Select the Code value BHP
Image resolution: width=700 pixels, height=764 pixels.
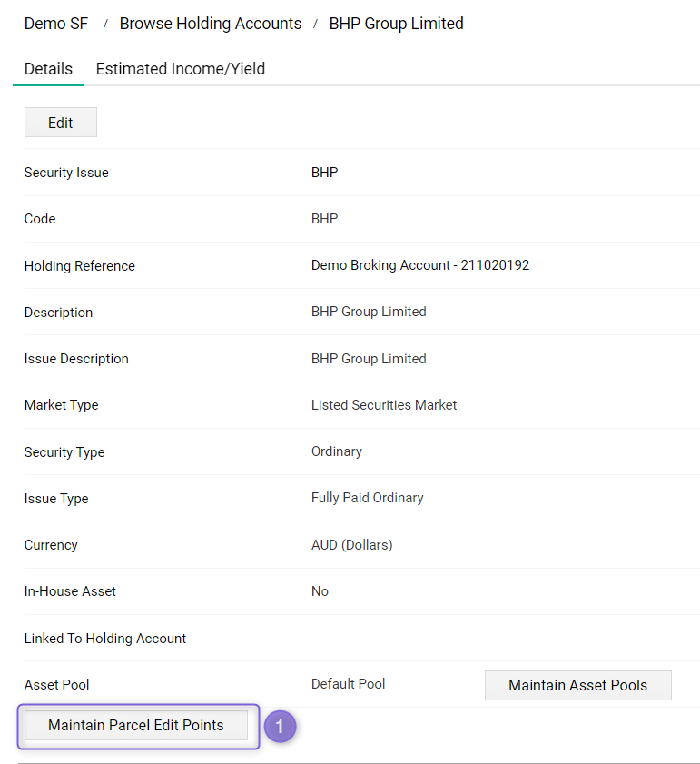[x=324, y=219]
